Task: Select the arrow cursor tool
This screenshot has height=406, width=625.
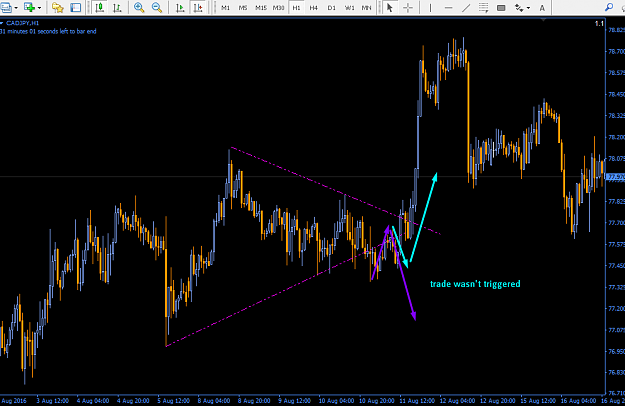Action: coord(390,8)
